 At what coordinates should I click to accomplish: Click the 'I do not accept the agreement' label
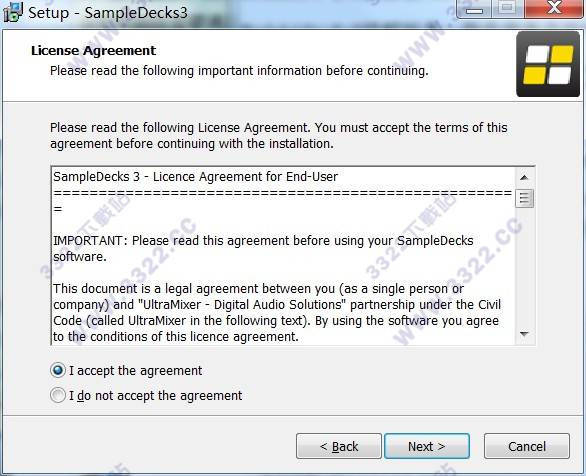[x=155, y=396]
